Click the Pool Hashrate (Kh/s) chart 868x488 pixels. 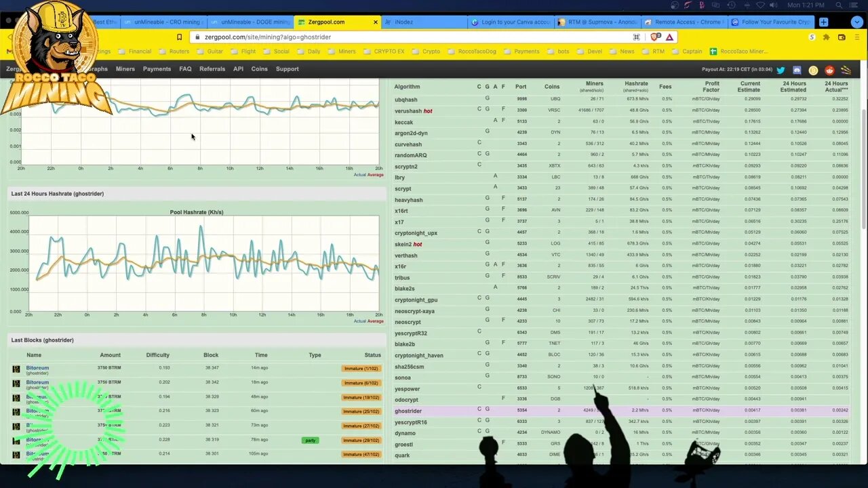(203, 263)
